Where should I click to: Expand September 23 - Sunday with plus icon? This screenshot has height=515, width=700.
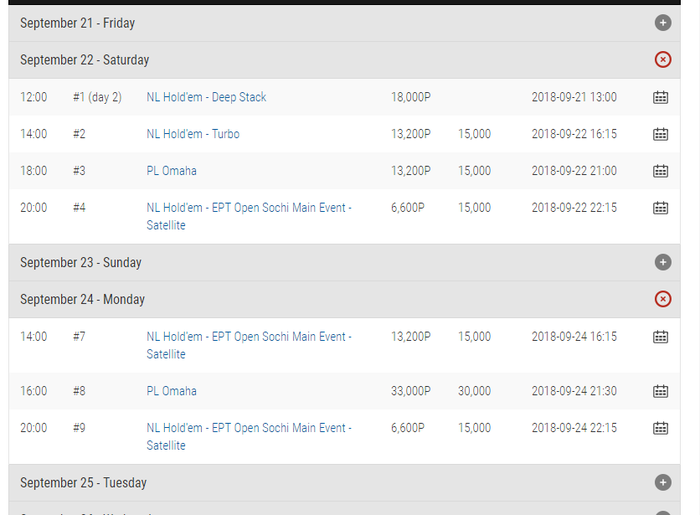662,262
